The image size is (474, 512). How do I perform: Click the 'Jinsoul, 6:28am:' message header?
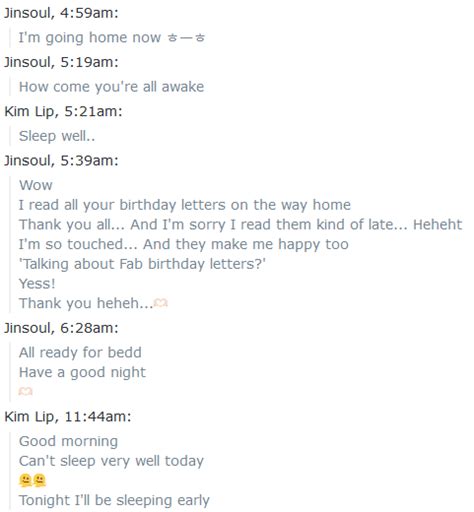coord(61,328)
